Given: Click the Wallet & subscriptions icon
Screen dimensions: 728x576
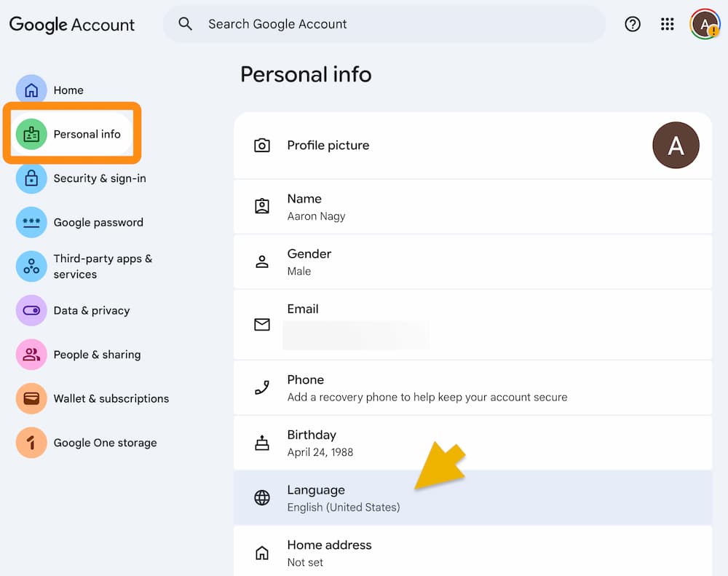Looking at the screenshot, I should (31, 398).
